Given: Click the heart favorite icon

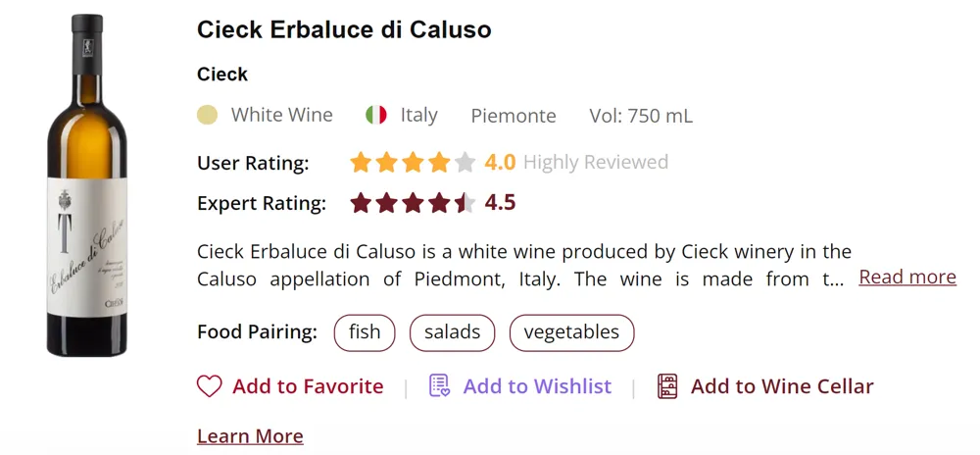Looking at the screenshot, I should (210, 386).
